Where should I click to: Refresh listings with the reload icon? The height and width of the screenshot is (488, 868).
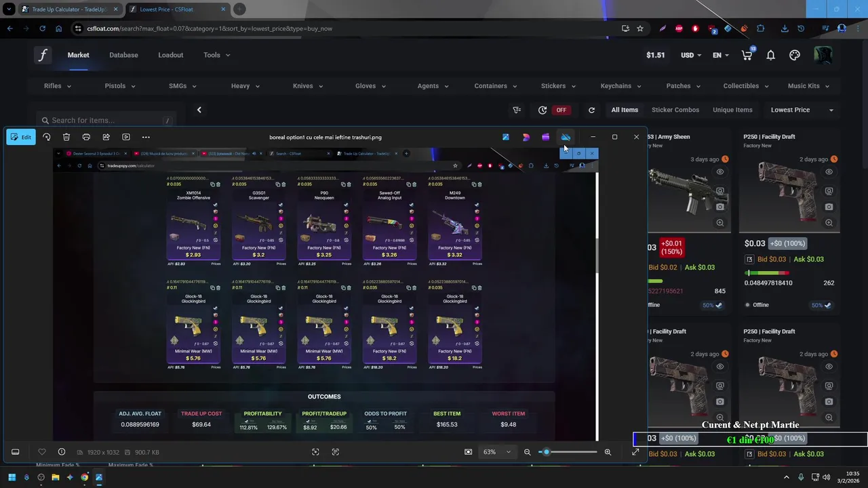click(x=591, y=110)
